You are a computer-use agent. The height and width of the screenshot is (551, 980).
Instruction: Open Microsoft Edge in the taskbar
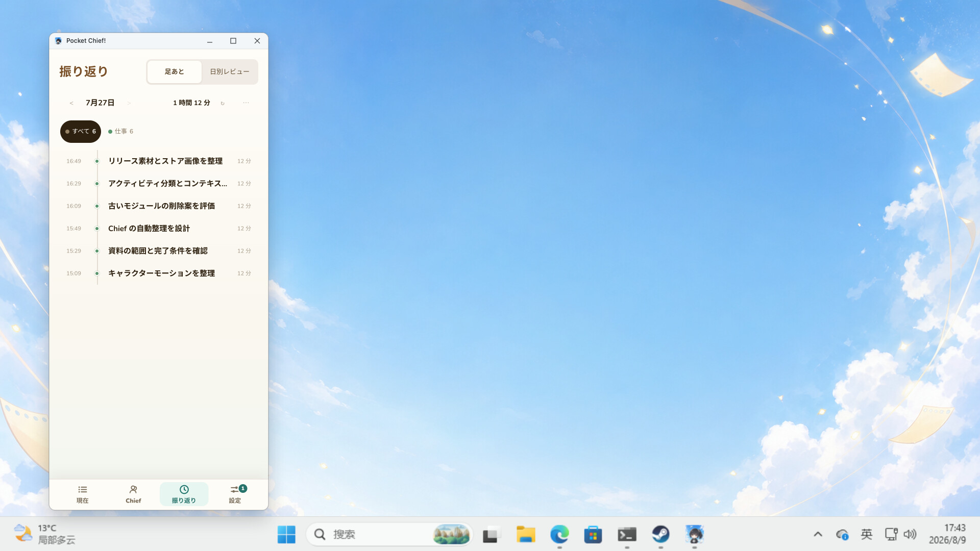(x=559, y=534)
